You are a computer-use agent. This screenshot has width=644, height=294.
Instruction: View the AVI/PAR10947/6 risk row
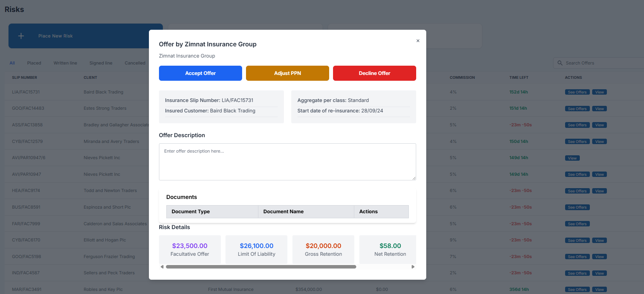572,158
